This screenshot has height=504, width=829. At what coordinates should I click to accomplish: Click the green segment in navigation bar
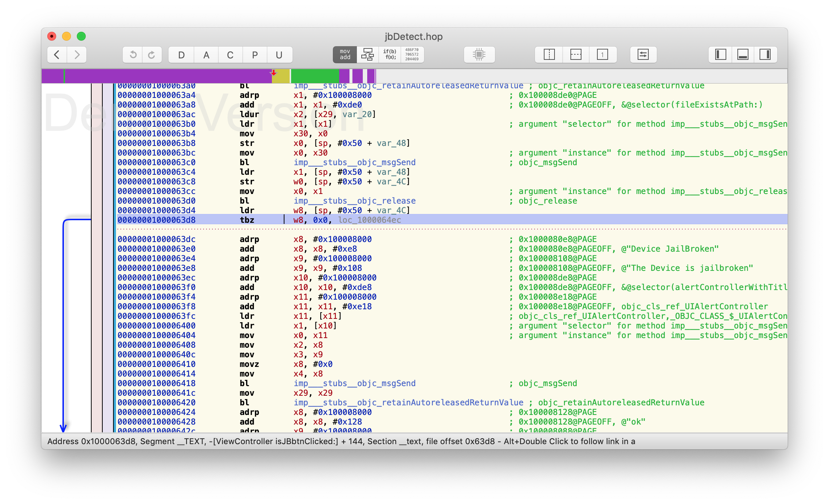(315, 76)
